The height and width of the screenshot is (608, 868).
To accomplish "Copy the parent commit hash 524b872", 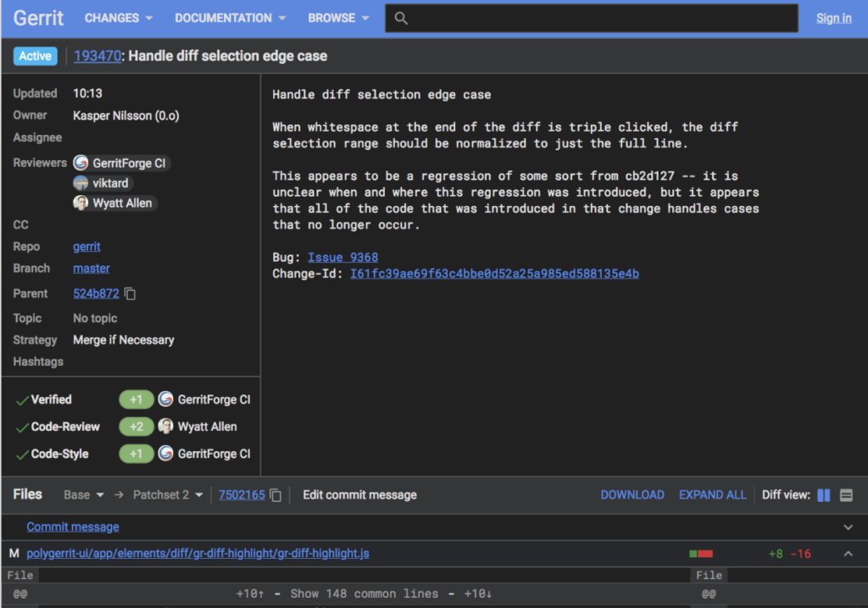I will tap(130, 293).
